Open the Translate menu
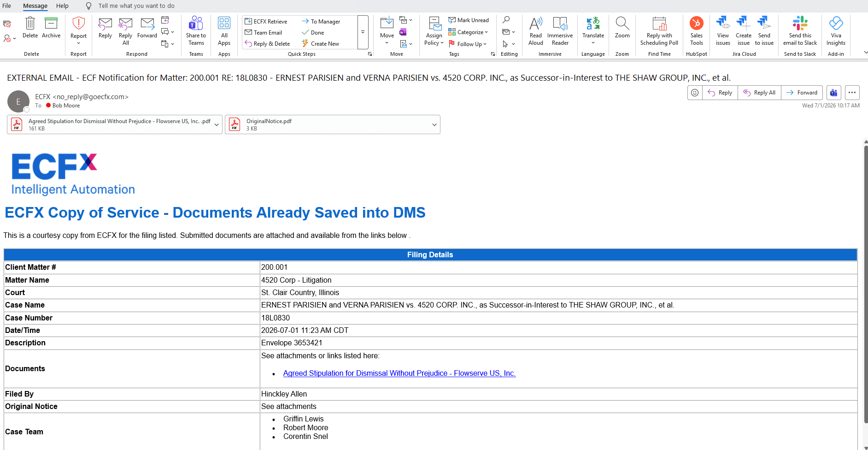The image size is (868, 450). pos(593,31)
